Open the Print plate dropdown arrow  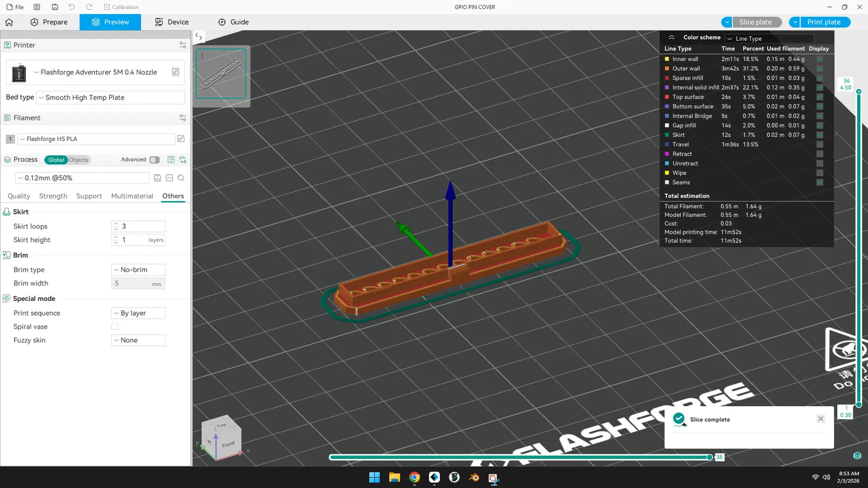pyautogui.click(x=795, y=22)
